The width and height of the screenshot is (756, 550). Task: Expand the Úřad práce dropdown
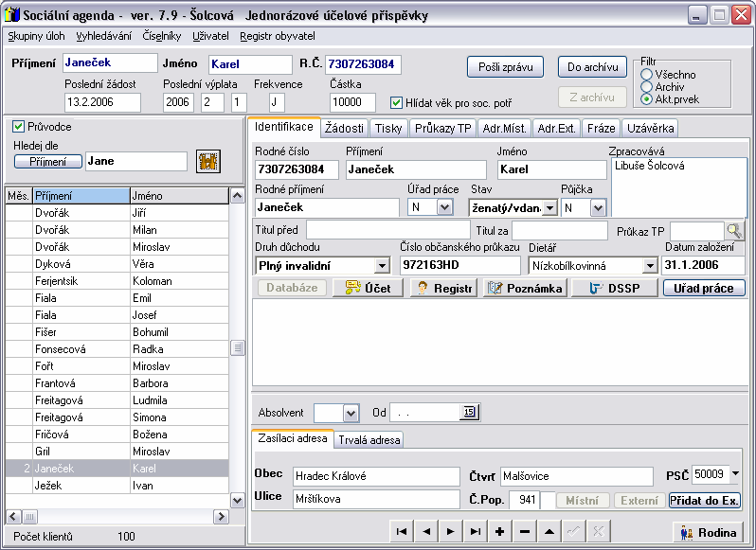click(444, 207)
